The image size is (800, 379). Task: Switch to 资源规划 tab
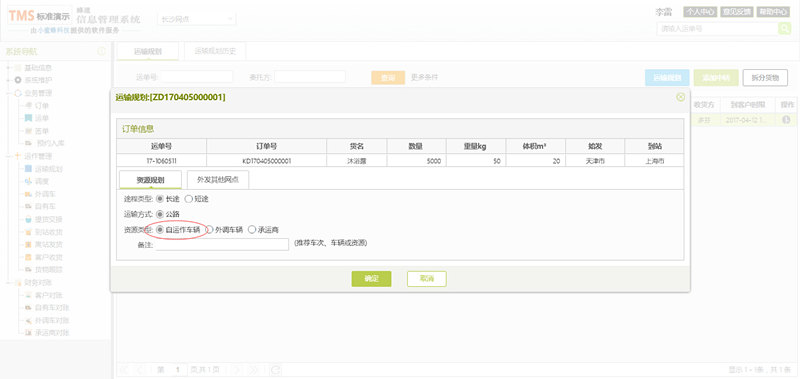pyautogui.click(x=150, y=180)
